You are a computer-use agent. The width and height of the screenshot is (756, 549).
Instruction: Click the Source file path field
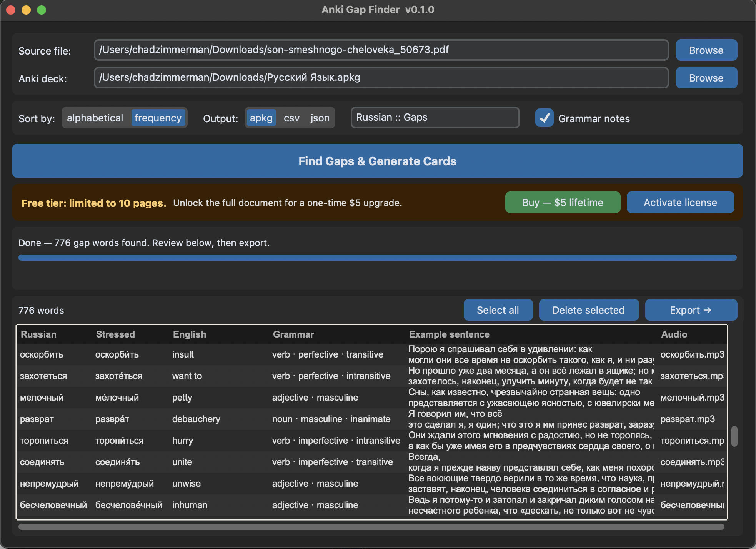pos(381,50)
